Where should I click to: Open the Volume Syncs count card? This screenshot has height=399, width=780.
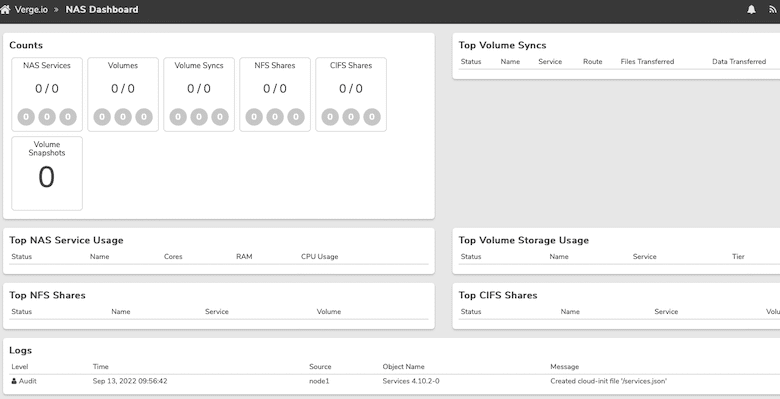point(199,95)
